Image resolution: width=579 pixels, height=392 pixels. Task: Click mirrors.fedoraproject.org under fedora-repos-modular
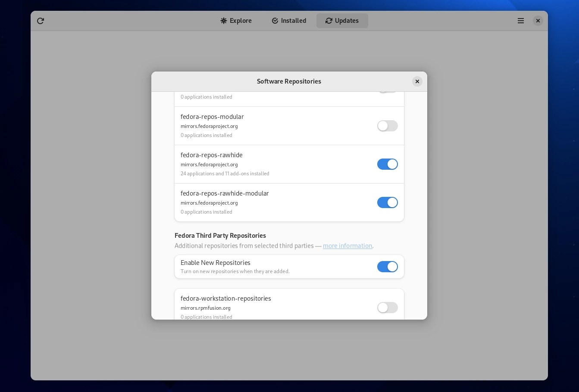pos(209,126)
